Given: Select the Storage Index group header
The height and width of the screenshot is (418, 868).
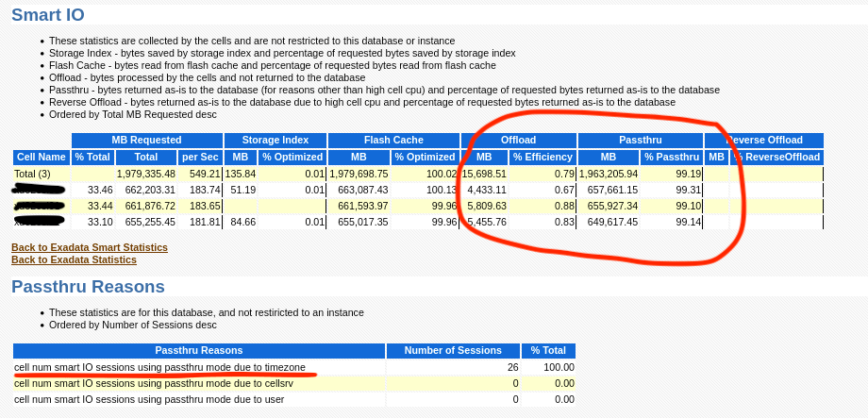Looking at the screenshot, I should click(x=275, y=141).
